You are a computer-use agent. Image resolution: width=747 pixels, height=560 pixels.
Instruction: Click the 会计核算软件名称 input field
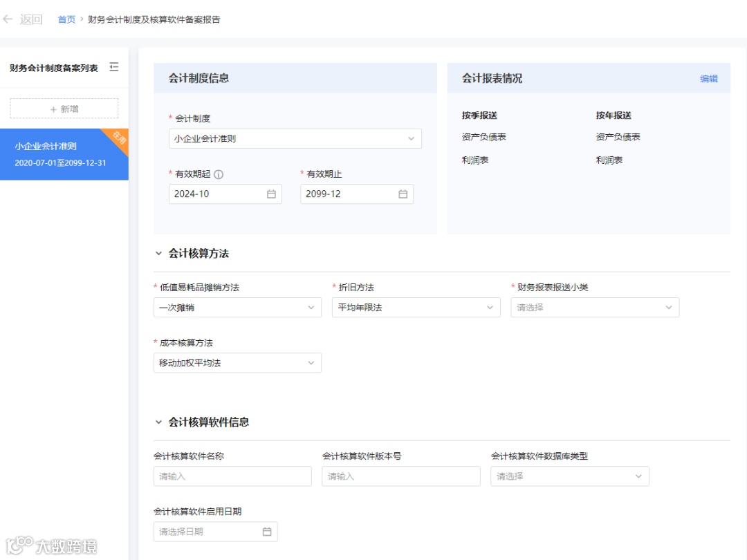(x=232, y=476)
